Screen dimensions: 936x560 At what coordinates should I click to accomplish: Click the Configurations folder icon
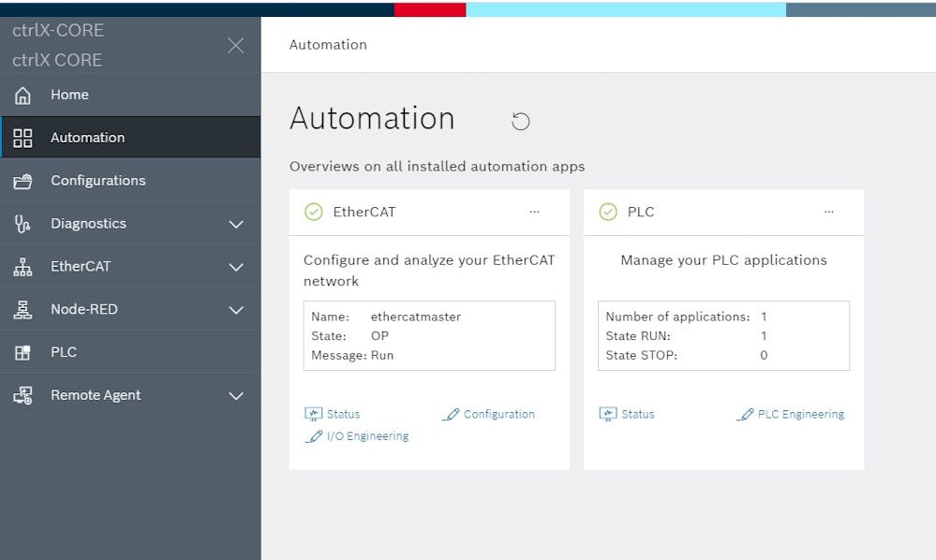tap(22, 181)
